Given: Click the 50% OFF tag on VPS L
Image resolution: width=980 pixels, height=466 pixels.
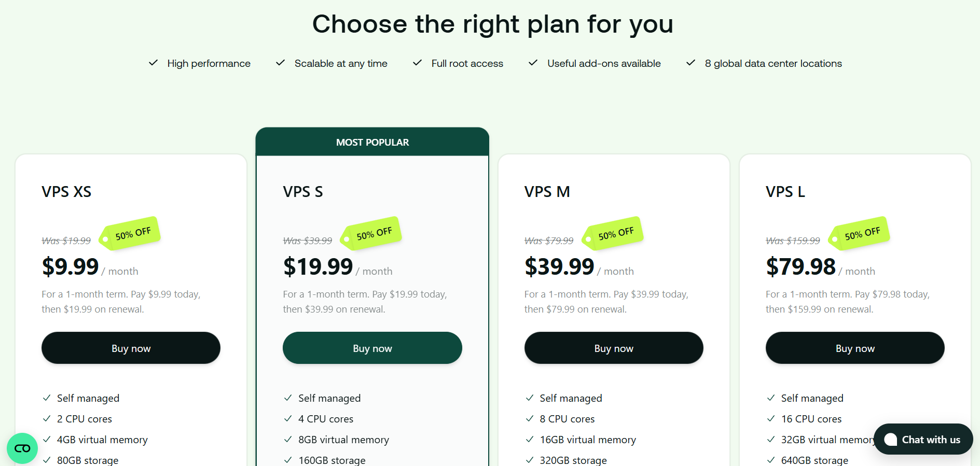Looking at the screenshot, I should [x=860, y=234].
